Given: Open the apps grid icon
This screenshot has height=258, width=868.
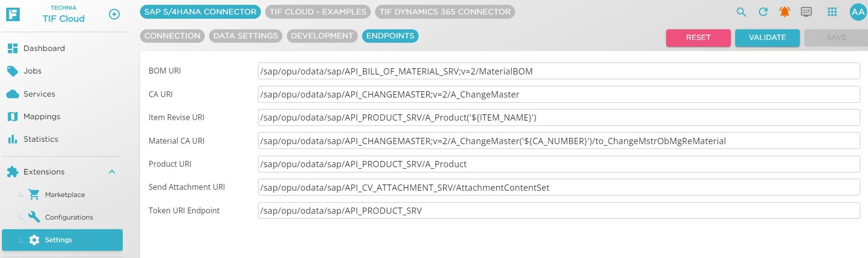Looking at the screenshot, I should (833, 12).
